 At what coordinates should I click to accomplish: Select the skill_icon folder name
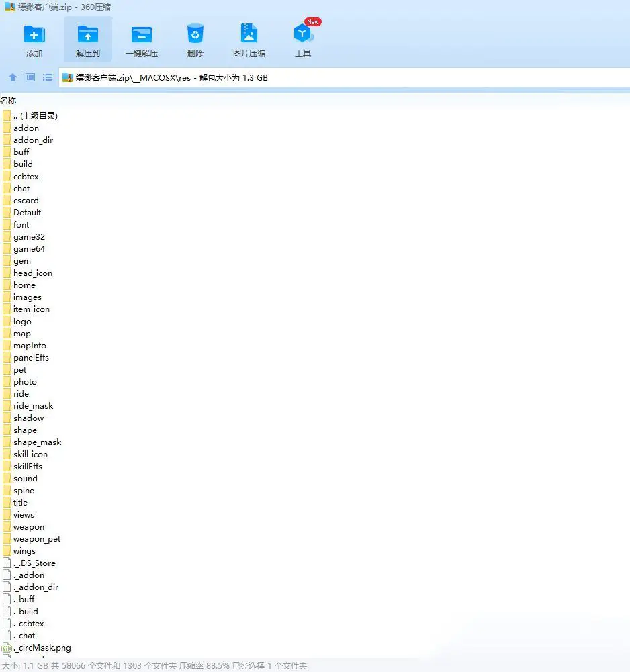pyautogui.click(x=30, y=454)
